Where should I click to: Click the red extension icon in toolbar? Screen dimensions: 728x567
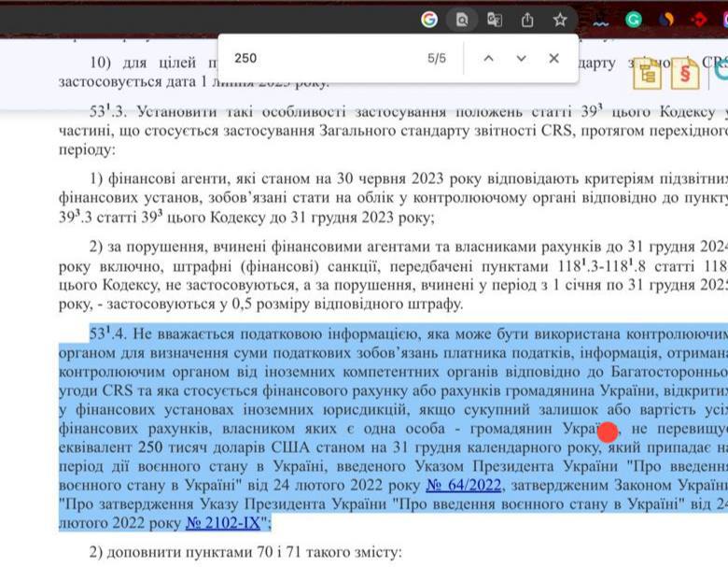[x=698, y=19]
